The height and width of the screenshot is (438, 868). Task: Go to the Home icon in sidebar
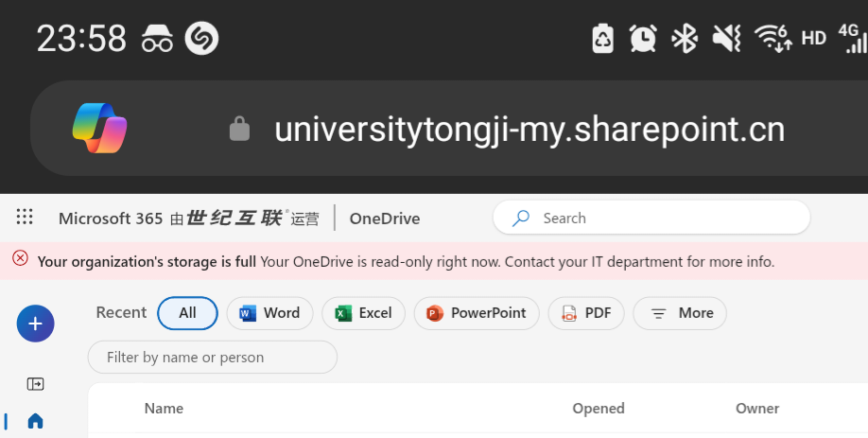35,421
